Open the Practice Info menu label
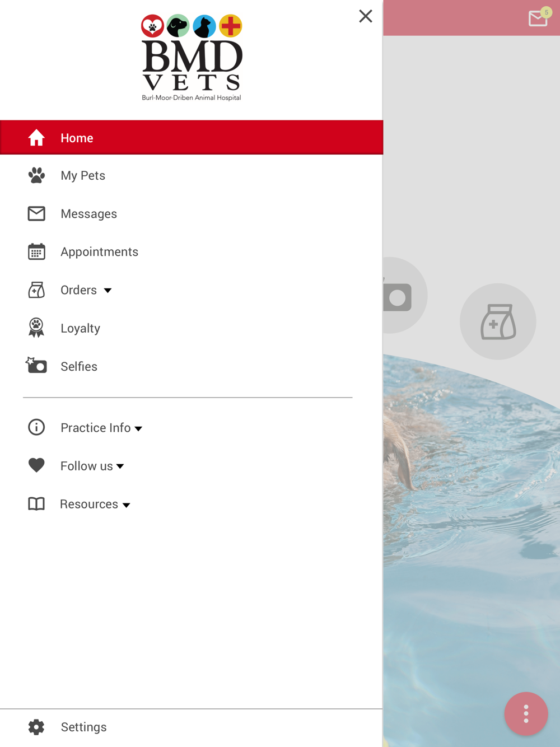 (95, 428)
